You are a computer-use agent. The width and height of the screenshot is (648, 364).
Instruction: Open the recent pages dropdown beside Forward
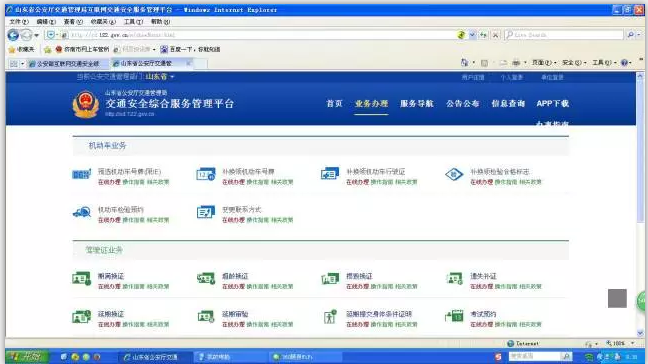36,36
